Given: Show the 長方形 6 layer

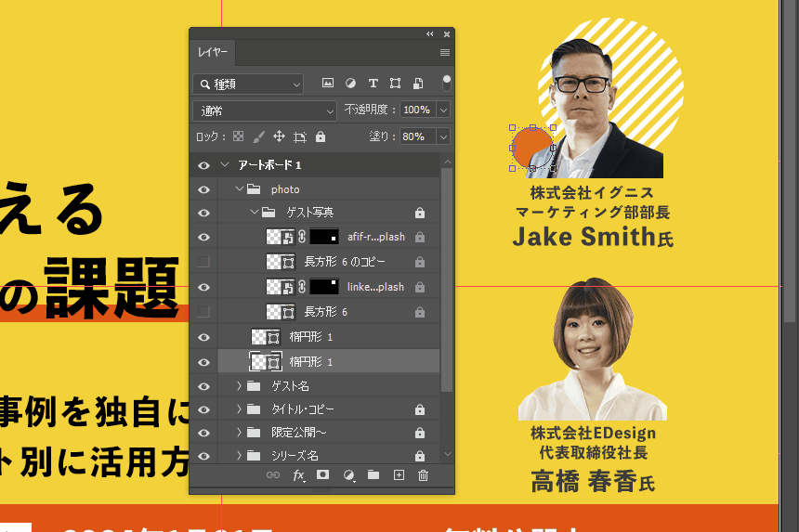Looking at the screenshot, I should pos(203,312).
